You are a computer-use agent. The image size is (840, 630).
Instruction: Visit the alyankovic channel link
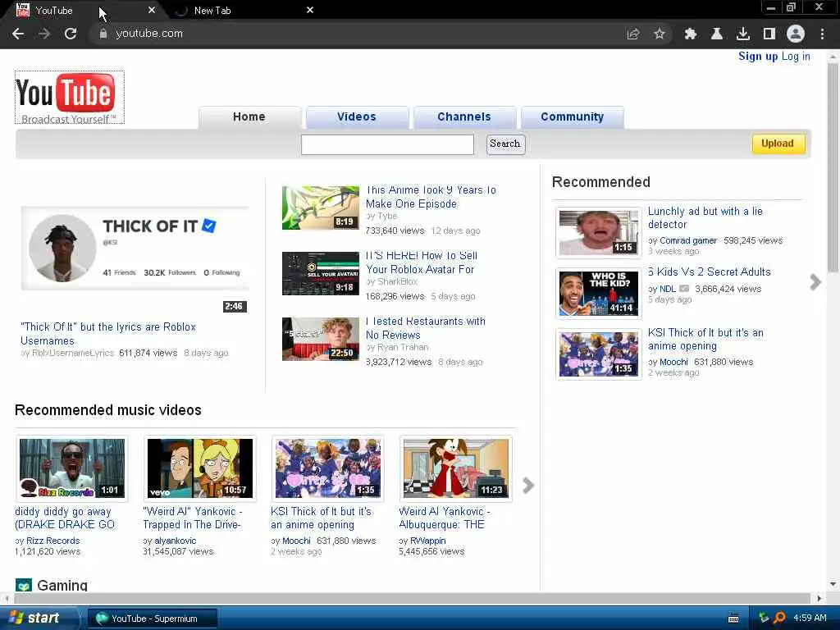pyautogui.click(x=176, y=541)
